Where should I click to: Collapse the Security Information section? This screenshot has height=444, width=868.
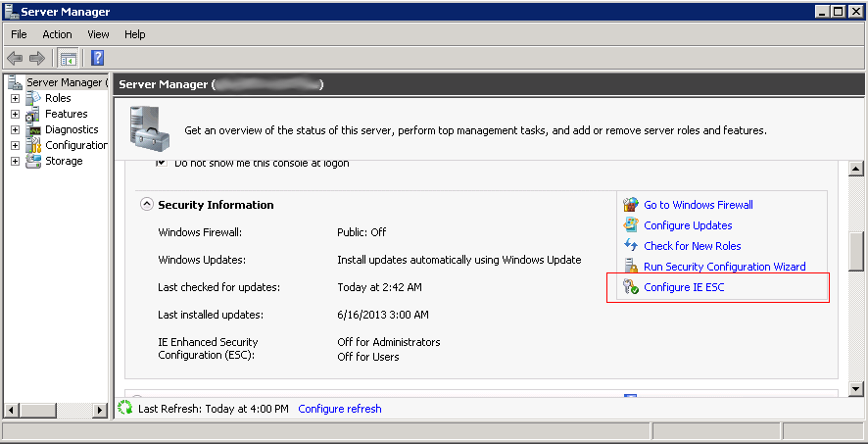146,204
